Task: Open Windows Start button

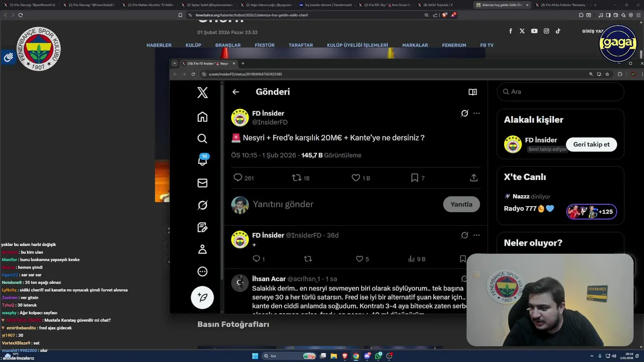Action: (255, 356)
